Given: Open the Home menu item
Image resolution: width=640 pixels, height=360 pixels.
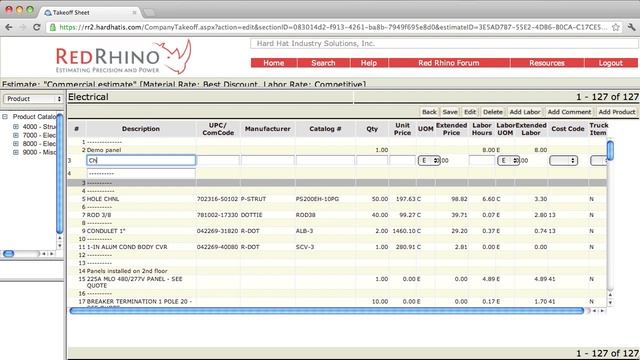Looking at the screenshot, I should tap(273, 63).
